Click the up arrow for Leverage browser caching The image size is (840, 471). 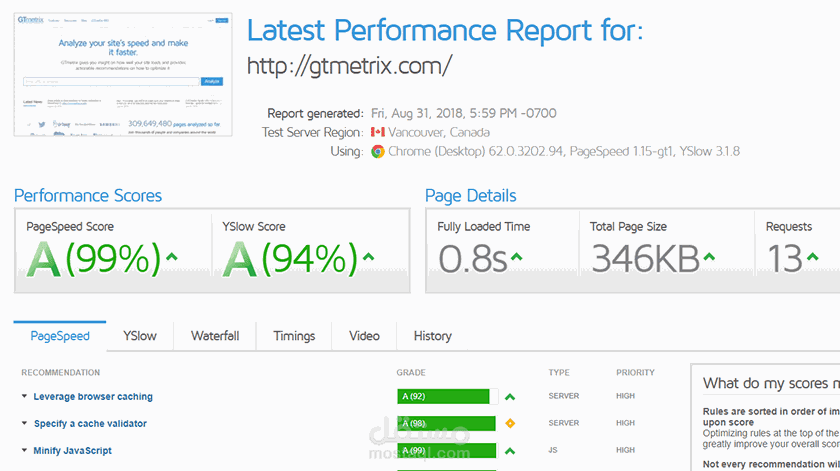click(510, 397)
